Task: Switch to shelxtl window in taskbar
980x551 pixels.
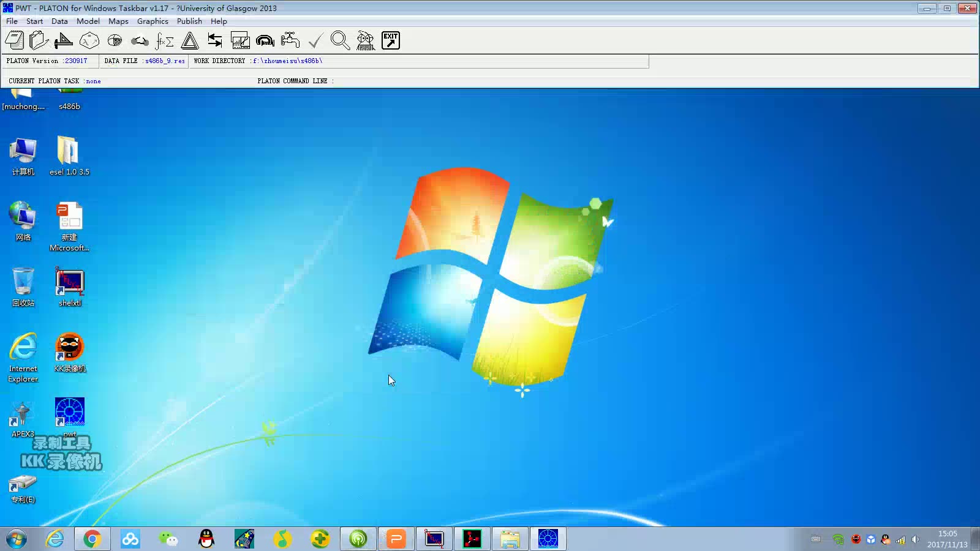Action: tap(434, 539)
